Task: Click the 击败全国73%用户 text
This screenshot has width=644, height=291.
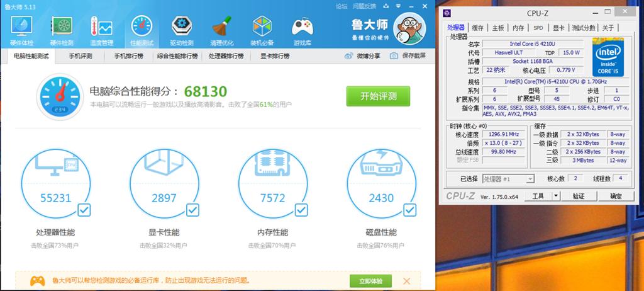Action: point(55,246)
